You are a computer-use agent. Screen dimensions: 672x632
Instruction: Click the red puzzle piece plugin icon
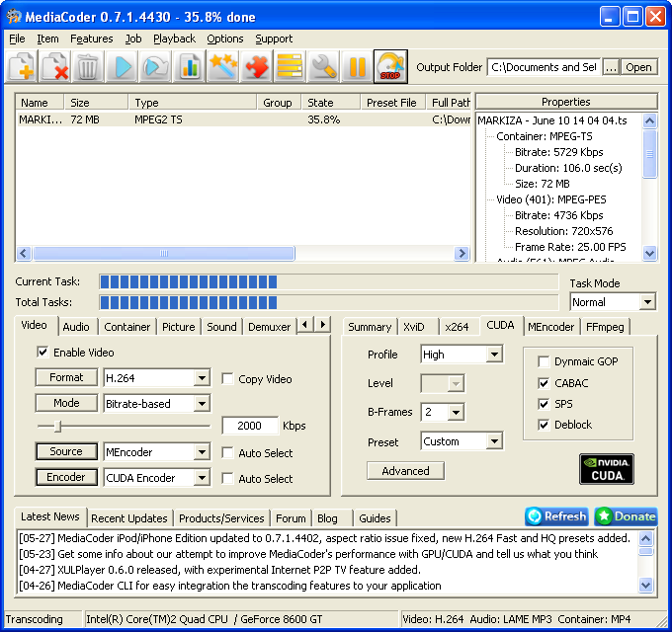coord(257,67)
